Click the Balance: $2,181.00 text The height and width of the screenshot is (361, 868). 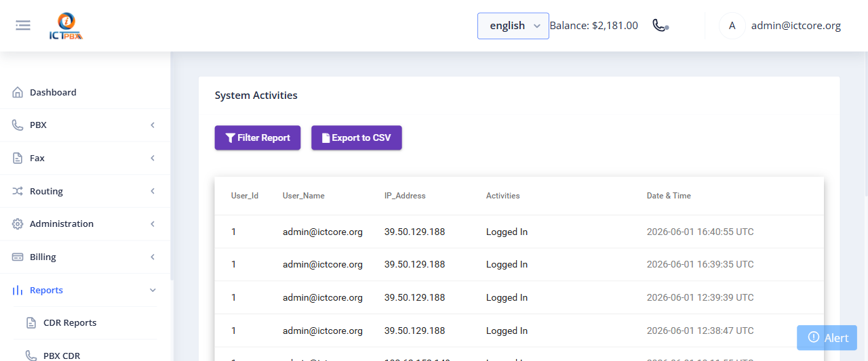point(593,26)
